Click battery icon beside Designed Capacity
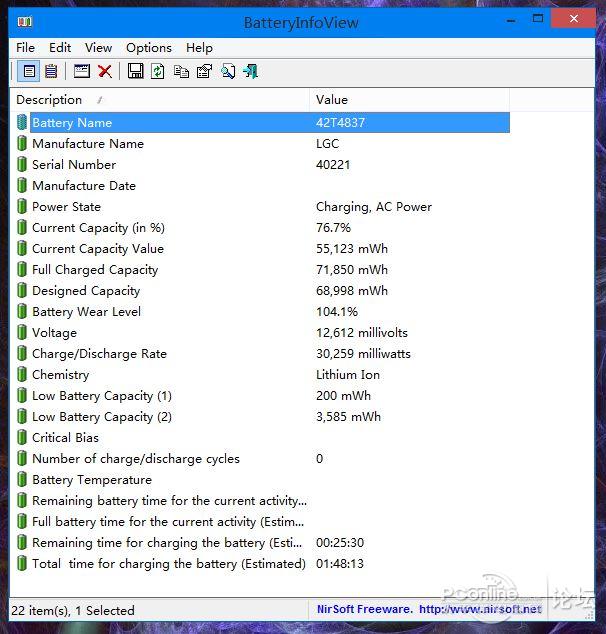Viewport: 606px width, 634px height. [x=22, y=290]
